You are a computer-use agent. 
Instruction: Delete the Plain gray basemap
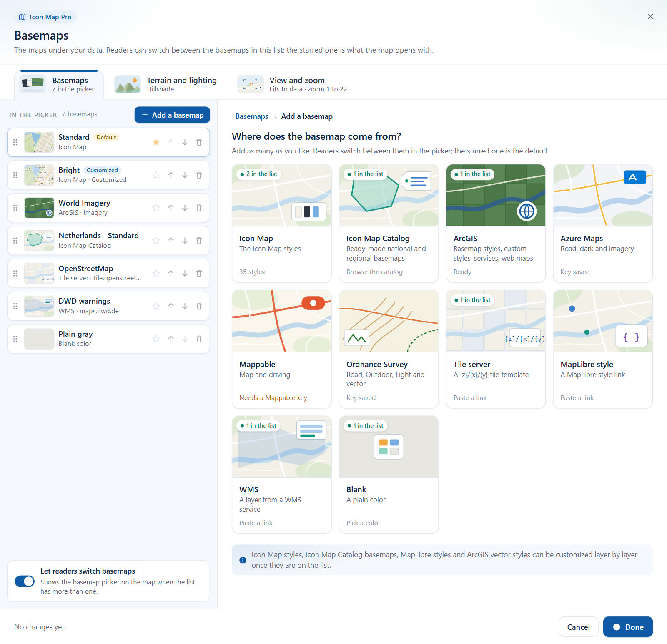pyautogui.click(x=199, y=339)
